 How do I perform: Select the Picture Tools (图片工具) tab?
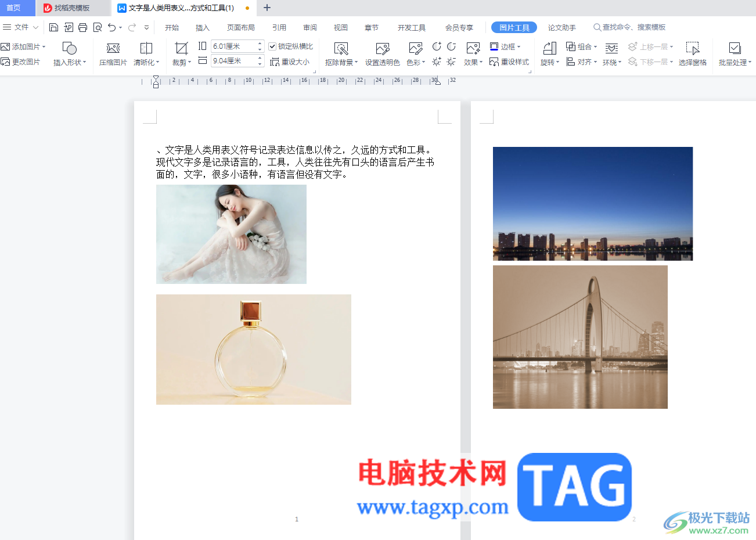click(514, 27)
